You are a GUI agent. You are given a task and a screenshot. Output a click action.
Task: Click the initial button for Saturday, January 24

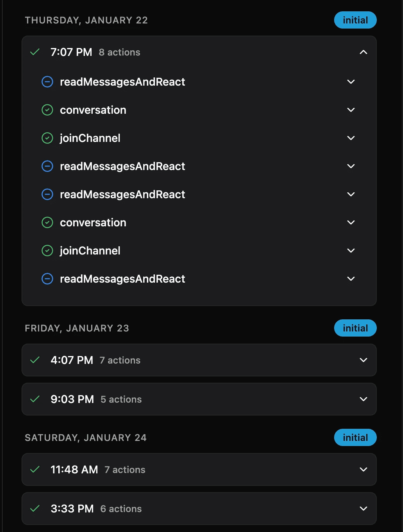(355, 437)
